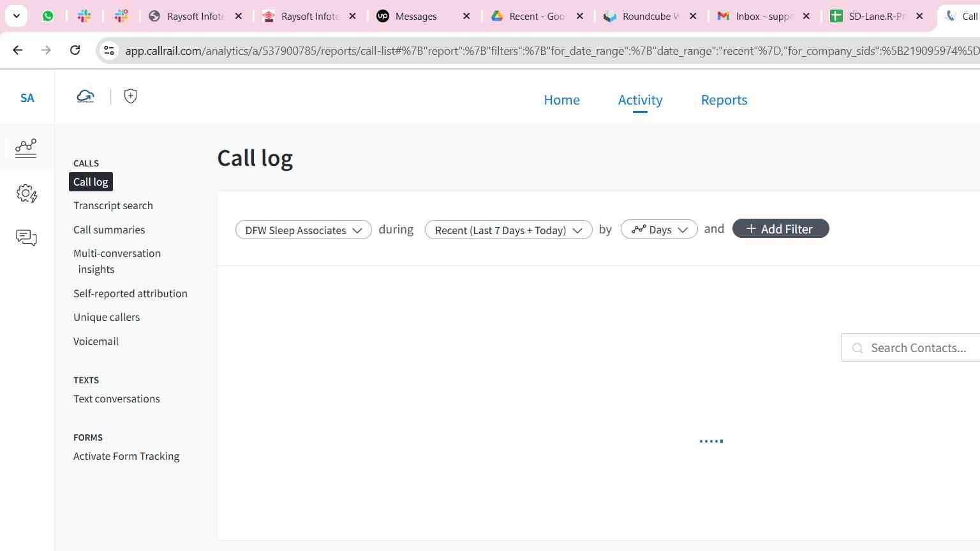Click the search magnifier icon
This screenshot has width=980, height=551.
pos(857,348)
